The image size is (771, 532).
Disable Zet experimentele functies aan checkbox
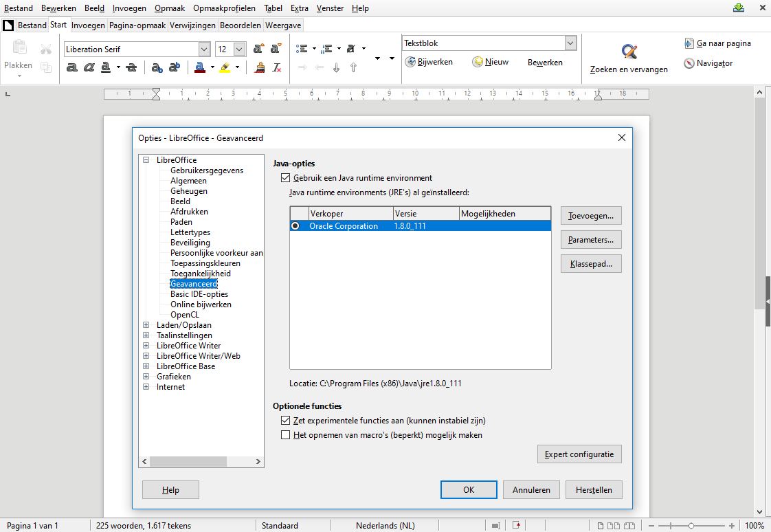click(x=285, y=421)
